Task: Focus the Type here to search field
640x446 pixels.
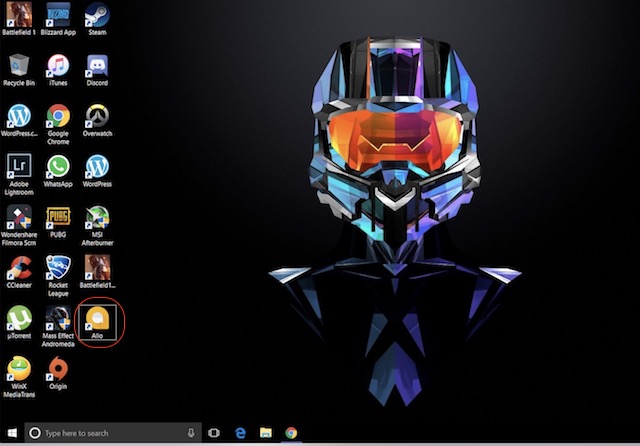Action: 113,433
